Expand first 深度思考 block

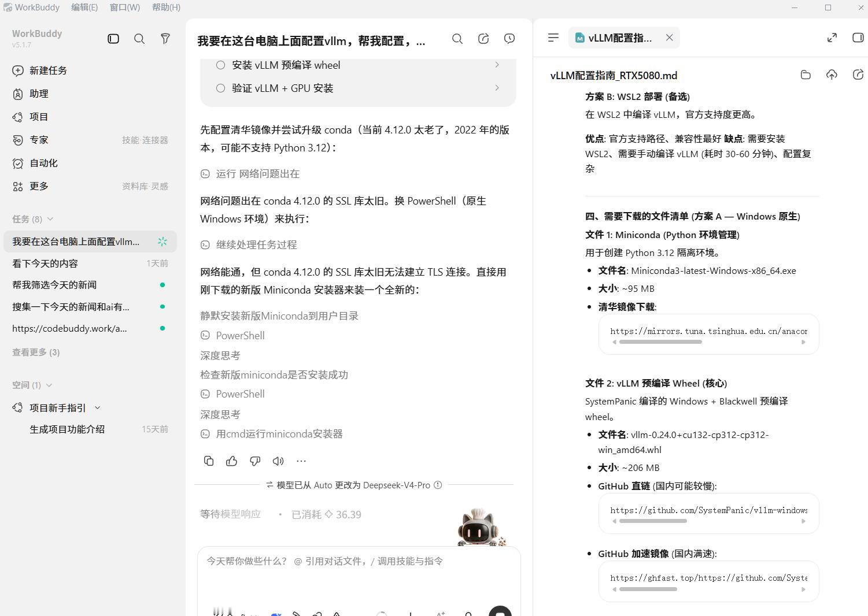pos(220,355)
